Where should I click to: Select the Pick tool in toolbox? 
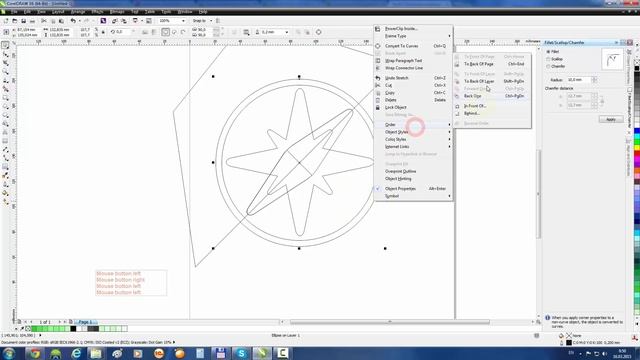[5, 45]
